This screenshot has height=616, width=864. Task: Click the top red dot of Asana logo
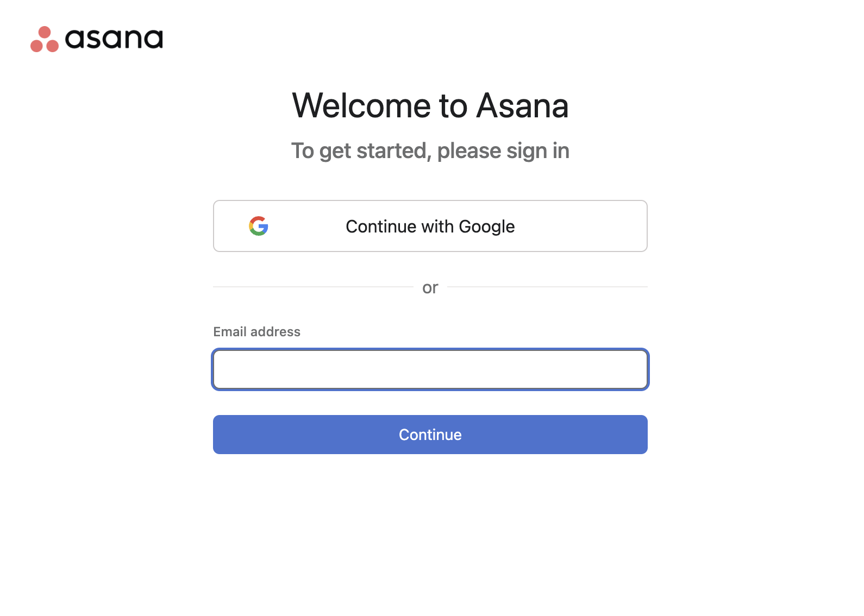pos(45,32)
